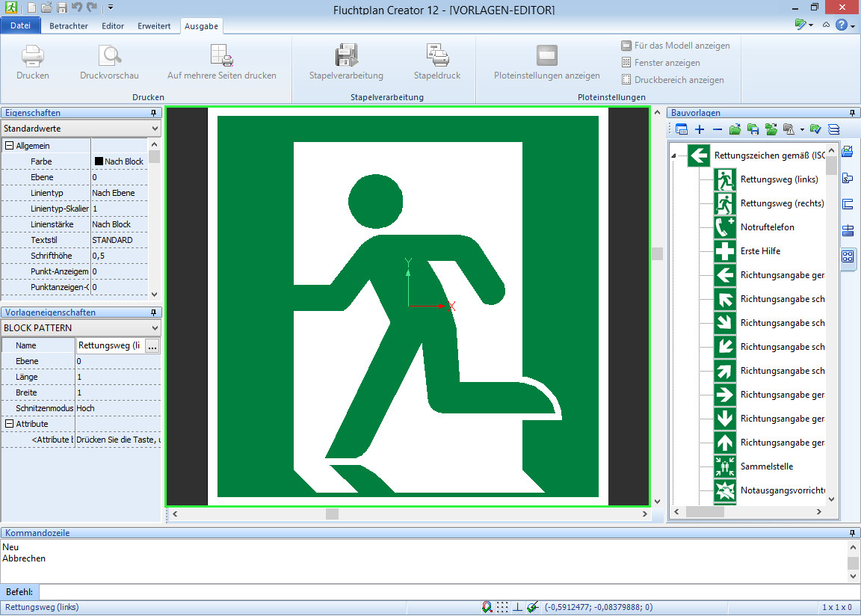Click the Farbe Nach Block color swatch
861x616 pixels.
tap(99, 161)
